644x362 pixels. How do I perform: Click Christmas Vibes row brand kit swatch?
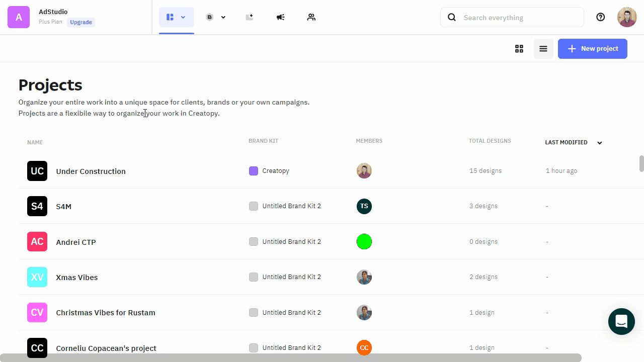tap(254, 312)
